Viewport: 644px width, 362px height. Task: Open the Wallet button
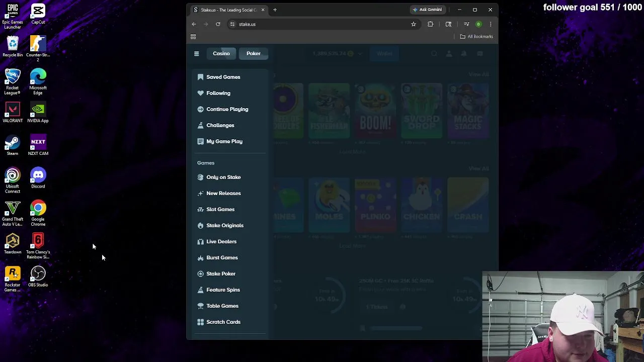click(384, 53)
